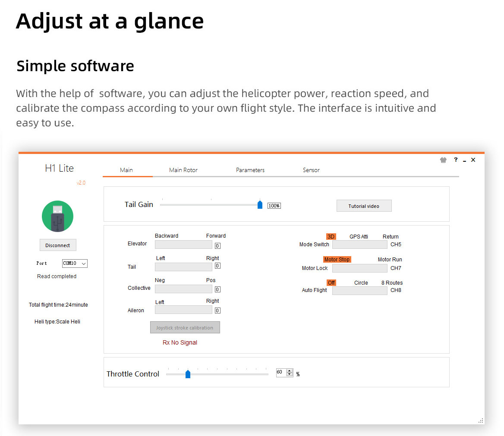Increase throttle with the up stepper arrow
The height and width of the screenshot is (436, 504).
(x=290, y=371)
